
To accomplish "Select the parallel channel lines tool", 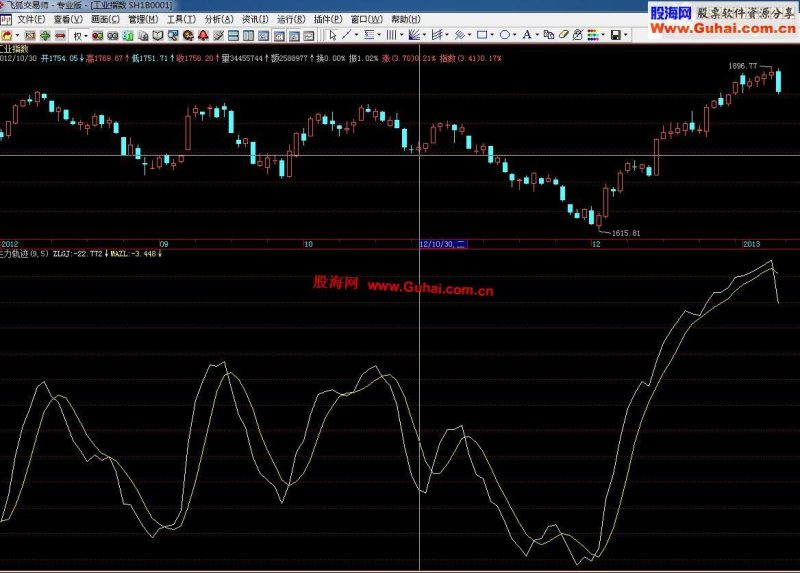I will pyautogui.click(x=460, y=35).
